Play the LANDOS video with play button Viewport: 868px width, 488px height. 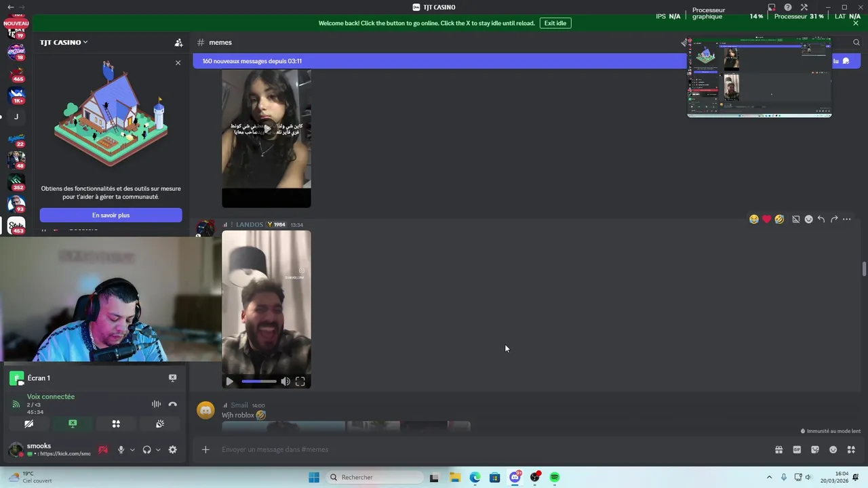229,382
